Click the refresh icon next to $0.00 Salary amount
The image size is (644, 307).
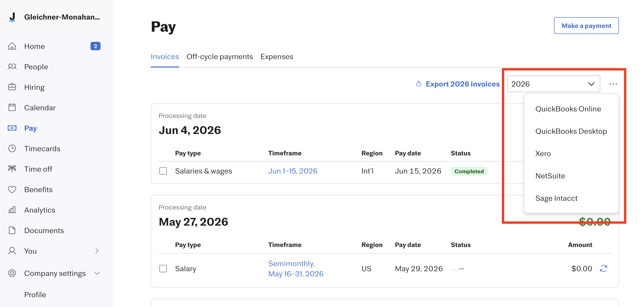point(604,268)
